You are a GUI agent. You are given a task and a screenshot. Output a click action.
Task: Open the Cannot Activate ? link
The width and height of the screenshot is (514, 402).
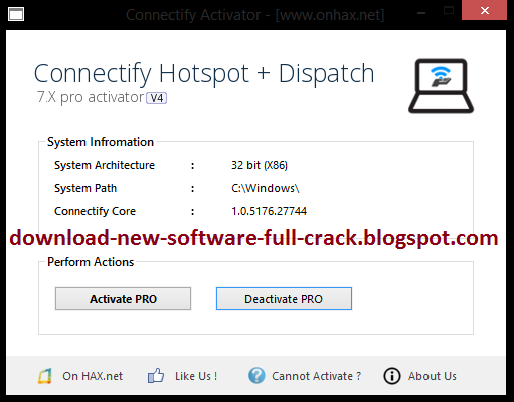click(316, 376)
